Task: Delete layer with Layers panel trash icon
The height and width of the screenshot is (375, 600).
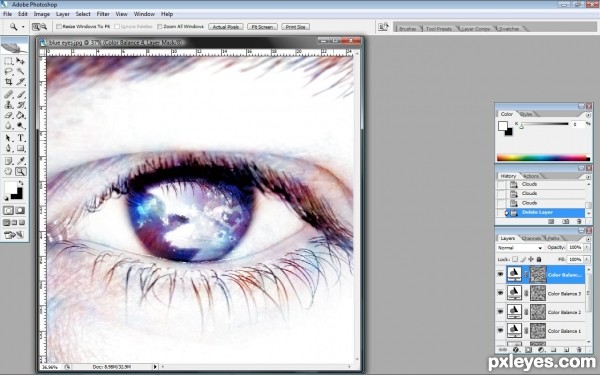Action: click(579, 350)
